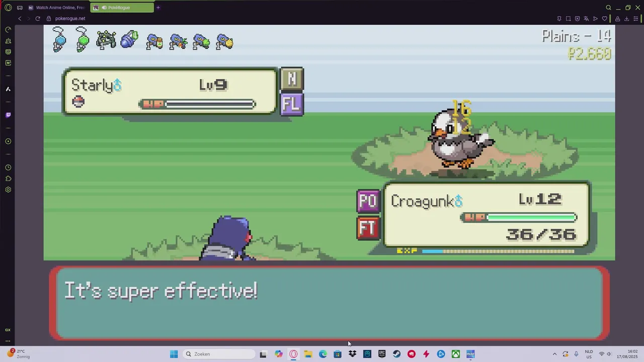644x362 pixels.
Task: Open Dropbox from the taskbar
Action: [x=353, y=354]
